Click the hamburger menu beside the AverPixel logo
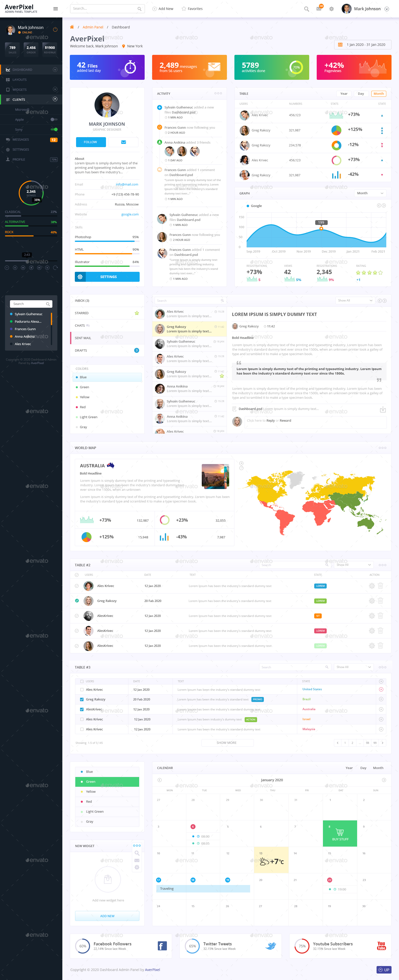The height and width of the screenshot is (980, 399). click(x=56, y=8)
